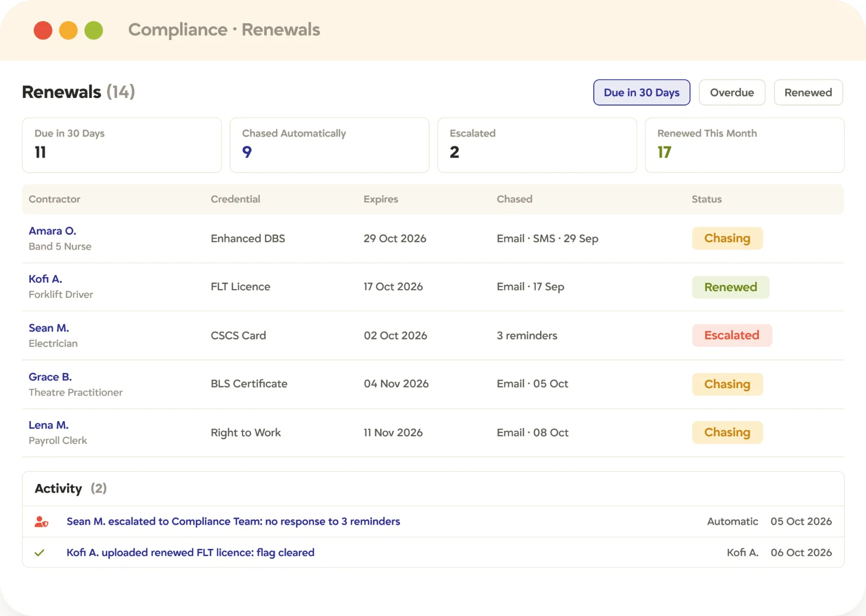Click the Right to Work credential cell

(246, 432)
